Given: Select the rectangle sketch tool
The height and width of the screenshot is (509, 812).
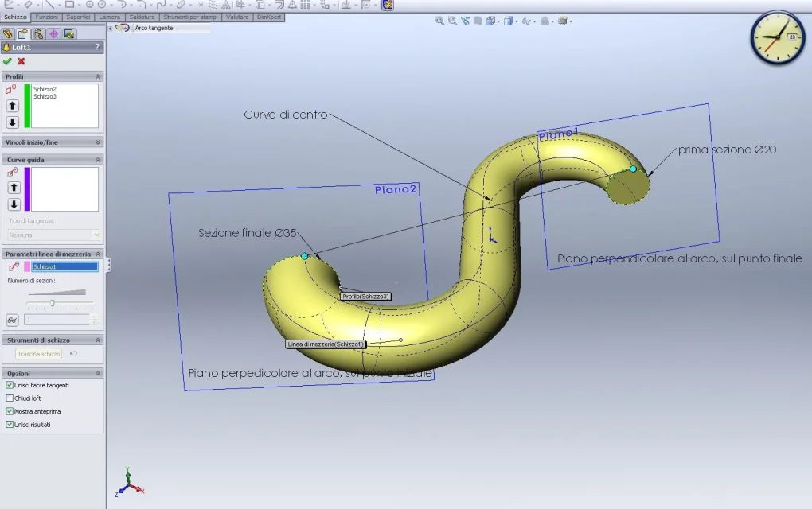Looking at the screenshot, I should 69,5.
